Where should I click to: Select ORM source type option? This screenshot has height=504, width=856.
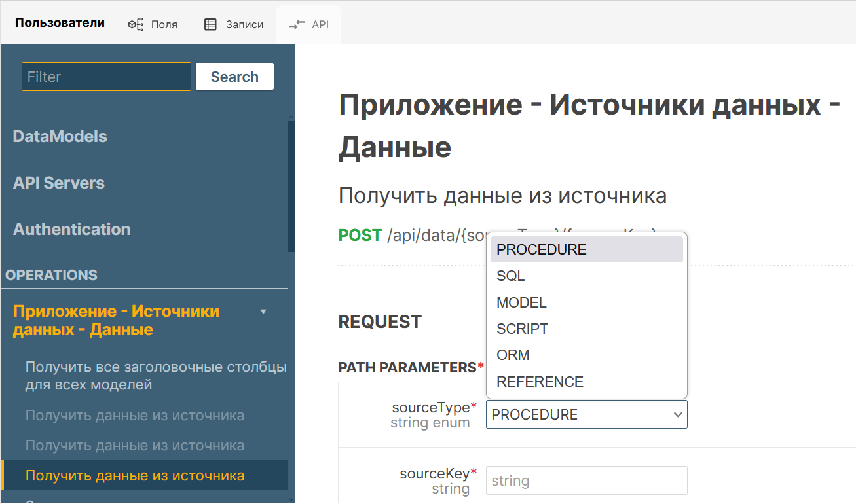coord(513,355)
